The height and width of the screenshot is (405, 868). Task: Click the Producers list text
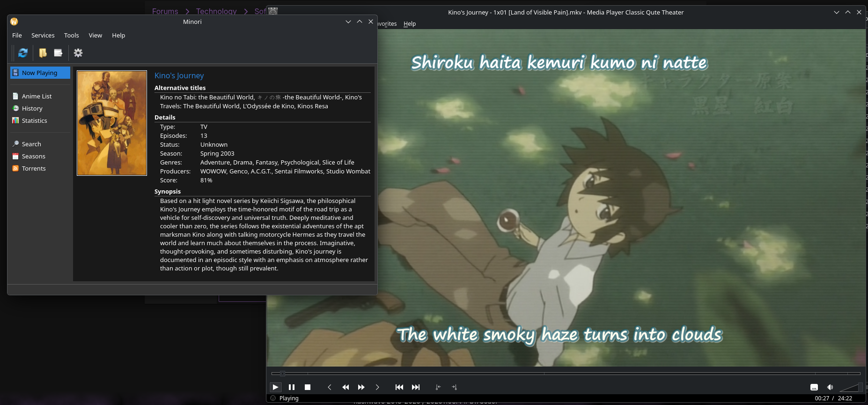tap(285, 171)
